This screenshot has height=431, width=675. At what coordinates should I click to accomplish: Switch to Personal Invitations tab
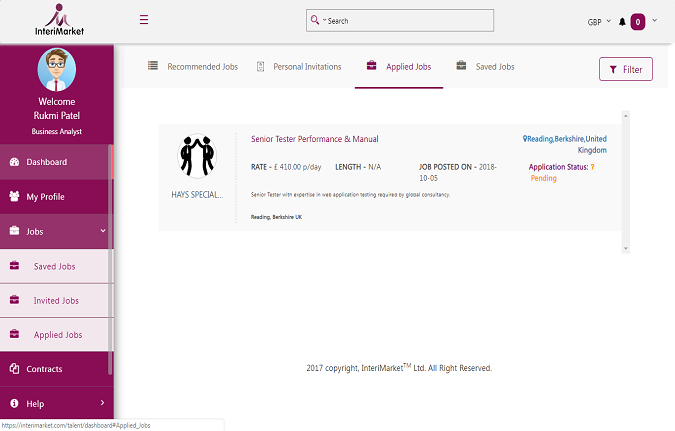(299, 67)
